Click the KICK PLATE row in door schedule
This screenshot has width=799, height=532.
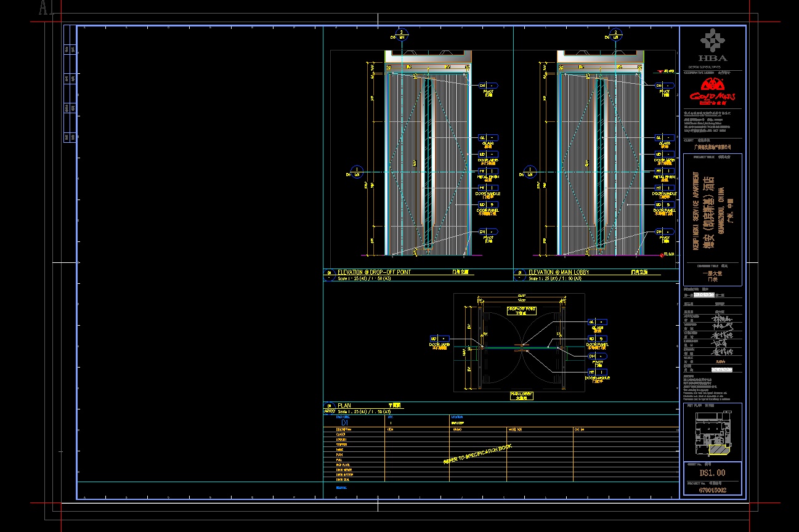click(501, 464)
